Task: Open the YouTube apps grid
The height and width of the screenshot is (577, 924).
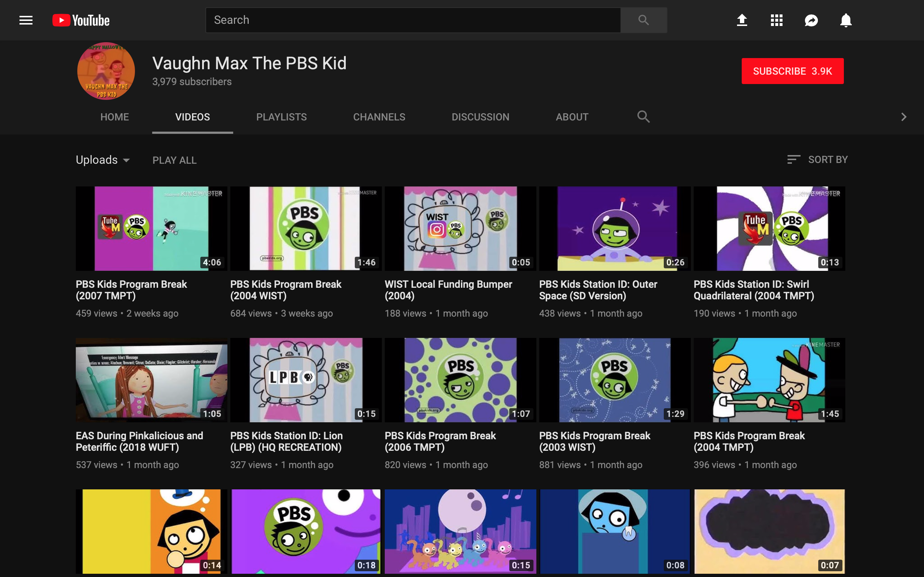Action: point(776,20)
